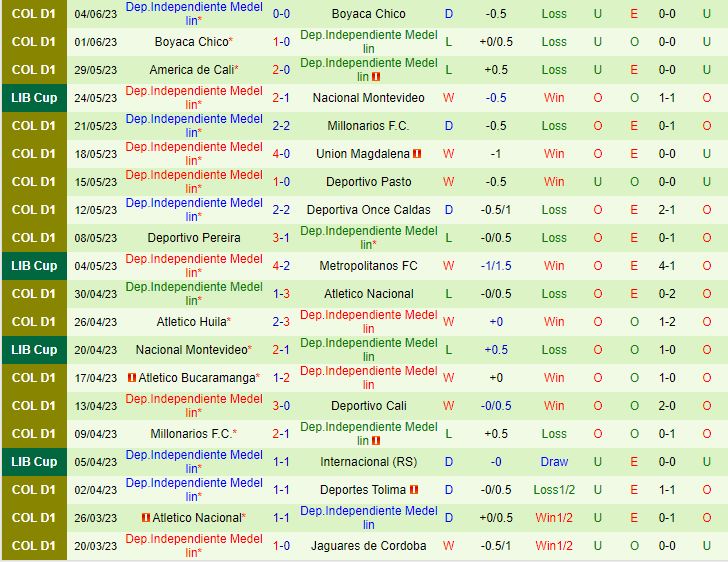
Task: Click LIB Cup label for 24/05/23 match
Action: point(34,98)
